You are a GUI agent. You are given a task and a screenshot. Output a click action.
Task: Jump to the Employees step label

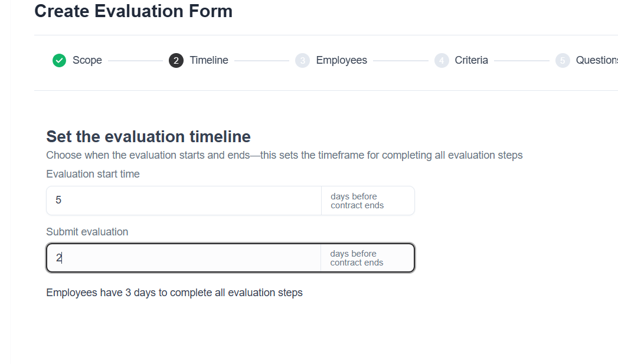(341, 60)
